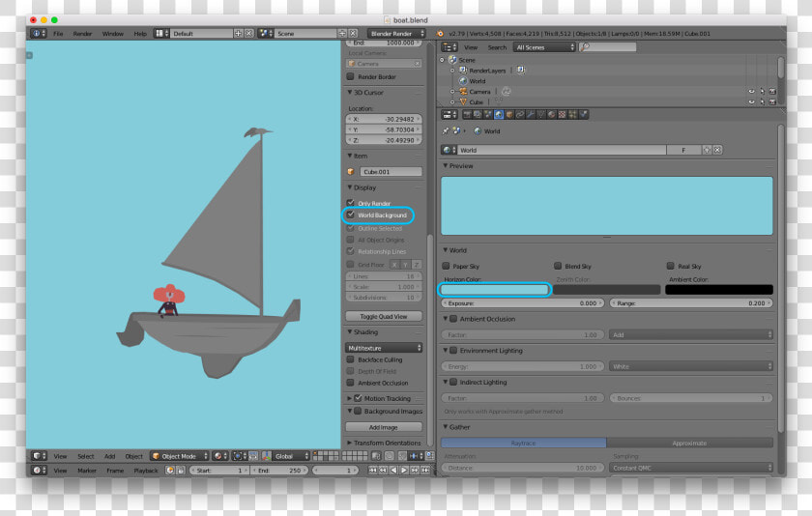Screen dimensions: 812x516
Task: Select the Approximate gather method
Action: point(690,443)
